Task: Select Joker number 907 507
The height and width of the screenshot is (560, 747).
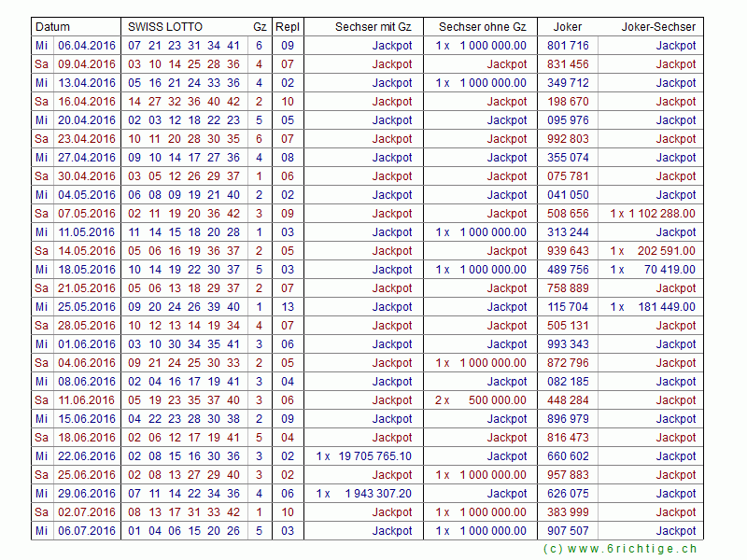Action: click(x=568, y=531)
